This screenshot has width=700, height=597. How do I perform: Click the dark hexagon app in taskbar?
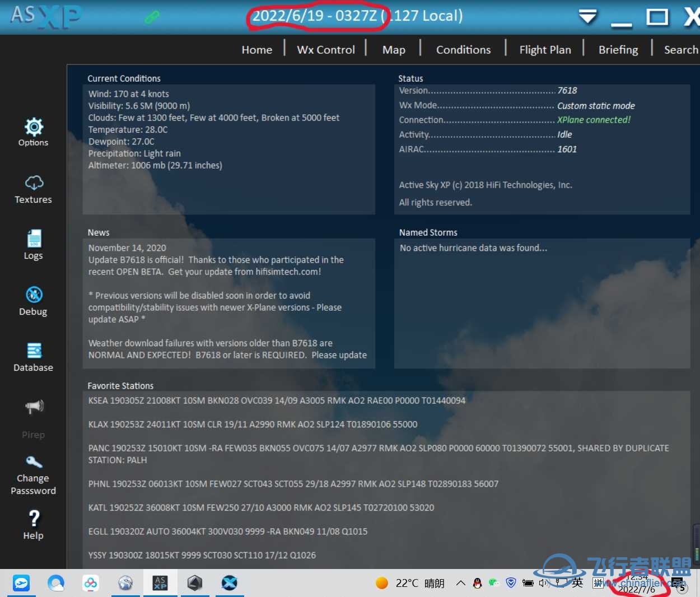coord(195,583)
